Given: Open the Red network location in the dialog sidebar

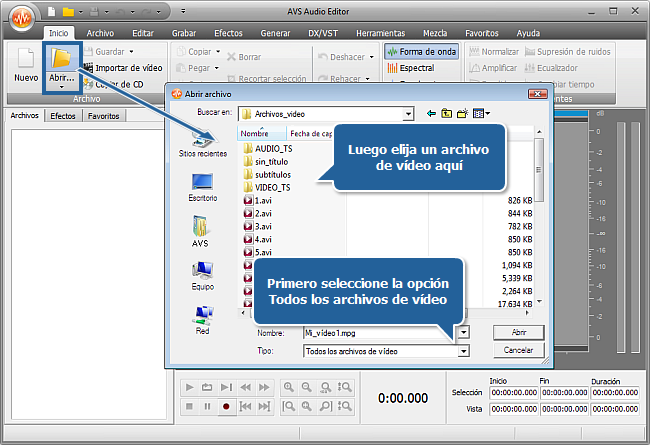Looking at the screenshot, I should point(203,320).
